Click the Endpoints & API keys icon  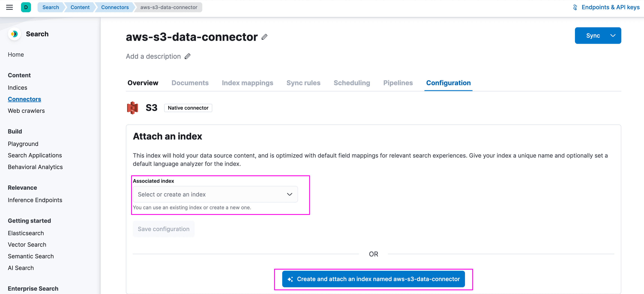(575, 7)
